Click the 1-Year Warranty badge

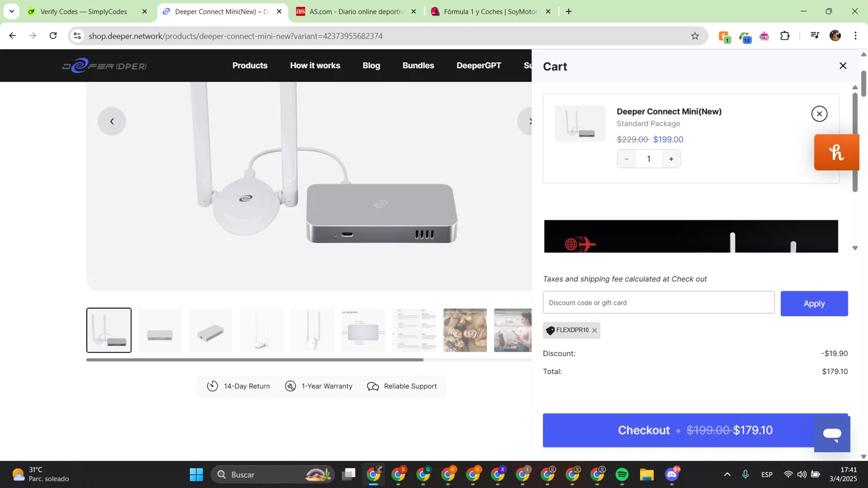(x=319, y=386)
